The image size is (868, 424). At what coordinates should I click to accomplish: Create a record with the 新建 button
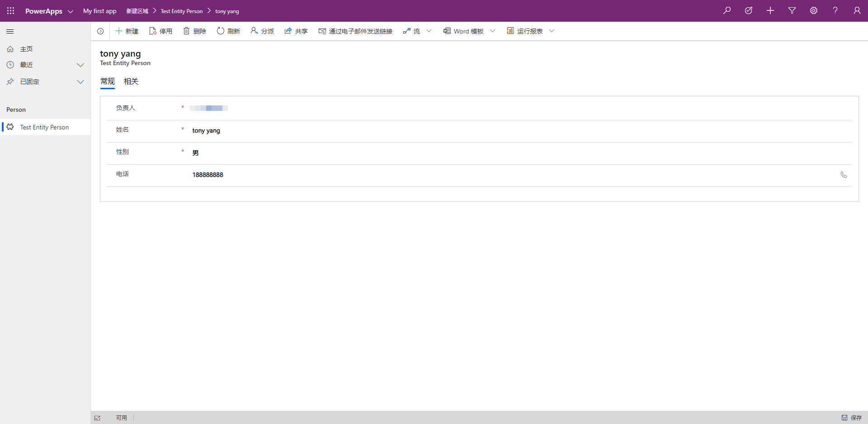click(x=127, y=31)
